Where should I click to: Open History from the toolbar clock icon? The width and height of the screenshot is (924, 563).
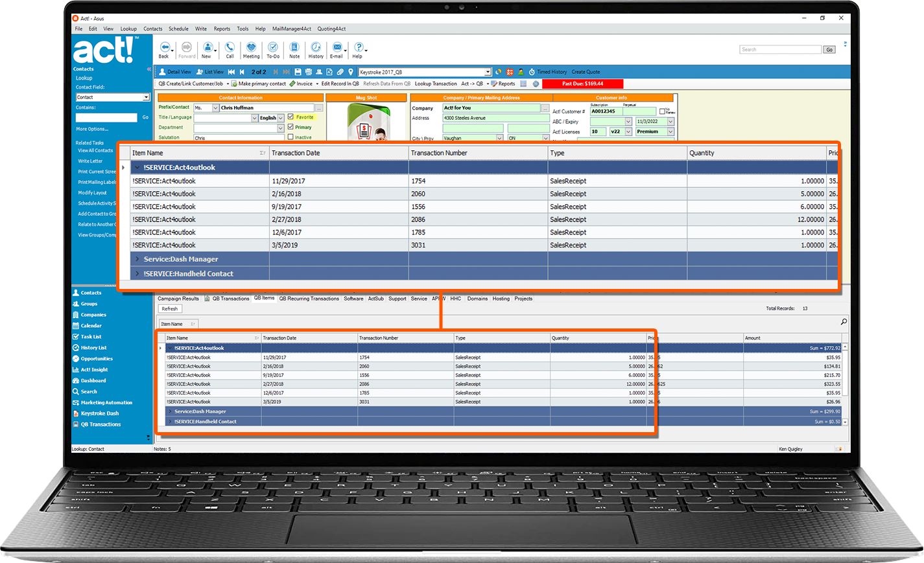pos(316,47)
